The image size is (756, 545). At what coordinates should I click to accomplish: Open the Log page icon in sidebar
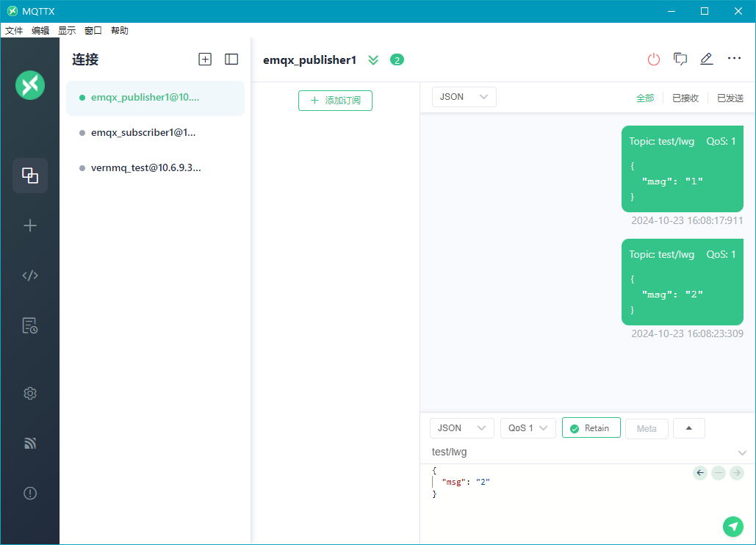click(30, 325)
